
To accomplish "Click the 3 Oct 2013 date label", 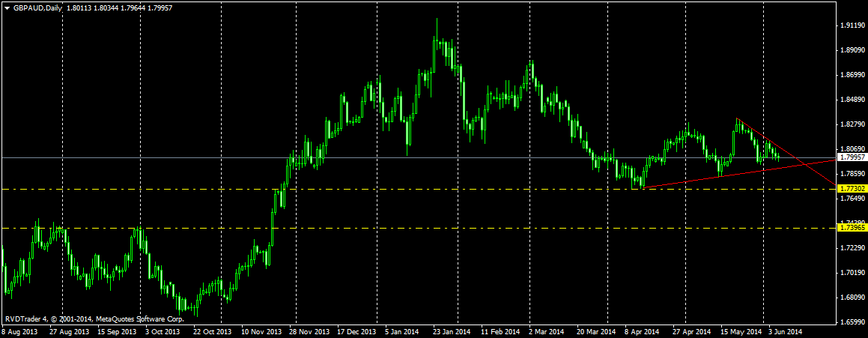I will click(x=163, y=332).
